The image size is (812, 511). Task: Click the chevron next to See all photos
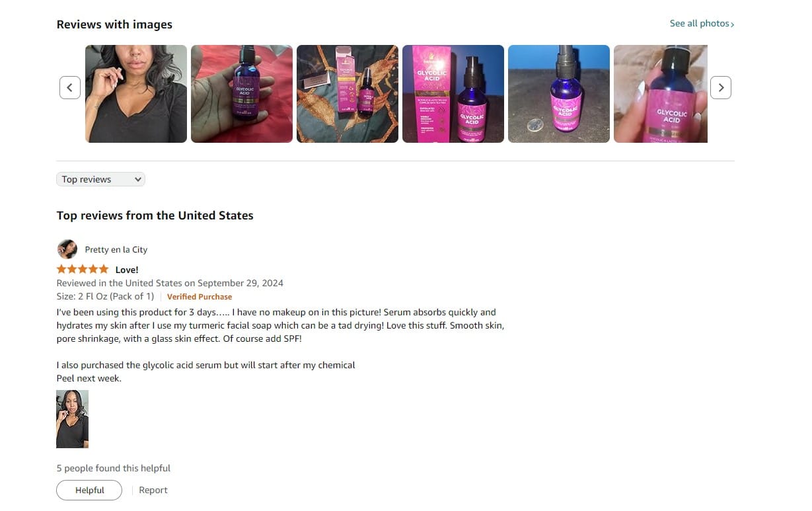coord(733,24)
